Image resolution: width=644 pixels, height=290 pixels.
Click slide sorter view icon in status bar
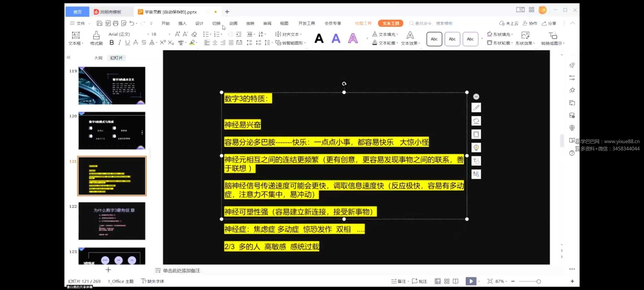tap(447, 281)
